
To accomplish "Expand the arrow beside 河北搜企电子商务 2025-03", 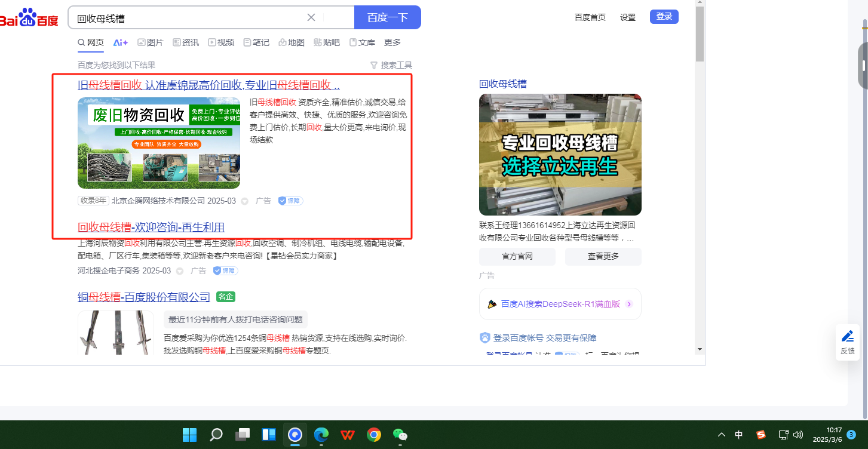I will (179, 271).
